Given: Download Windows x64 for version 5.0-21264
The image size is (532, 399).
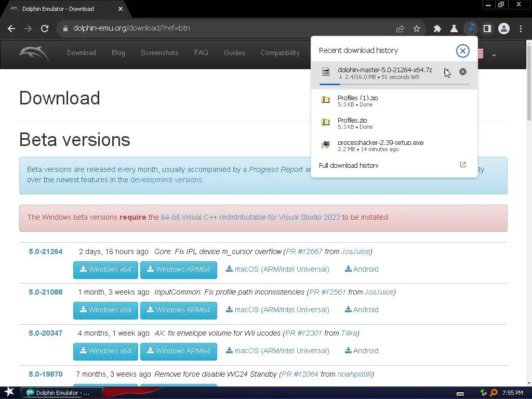Looking at the screenshot, I should [105, 270].
